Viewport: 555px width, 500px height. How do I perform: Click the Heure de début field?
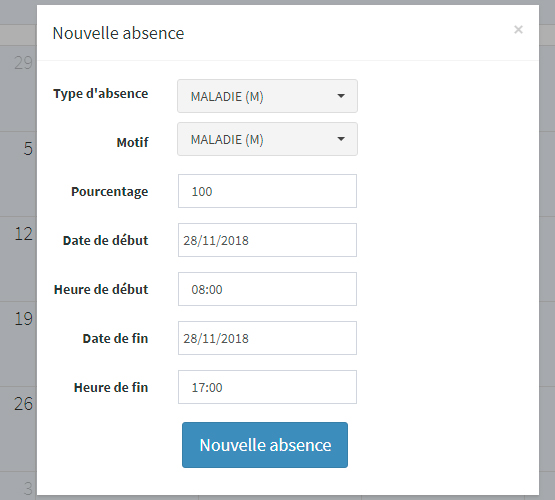pos(267,289)
